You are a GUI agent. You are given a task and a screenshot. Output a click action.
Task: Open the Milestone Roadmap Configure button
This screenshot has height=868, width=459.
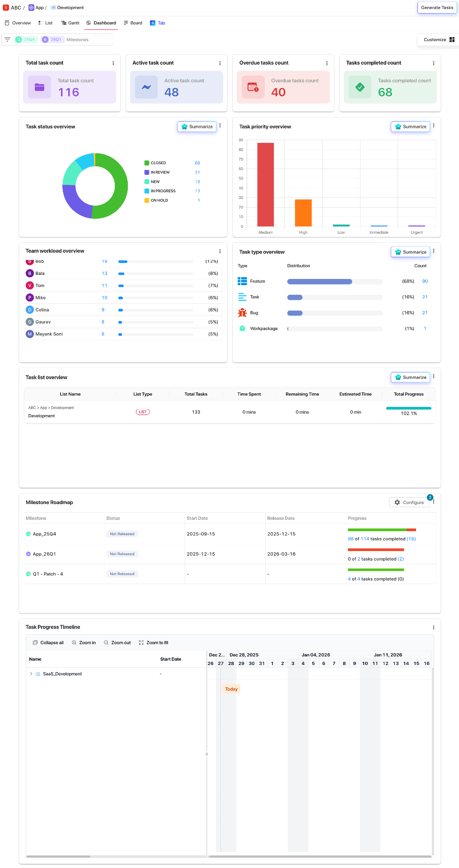409,502
